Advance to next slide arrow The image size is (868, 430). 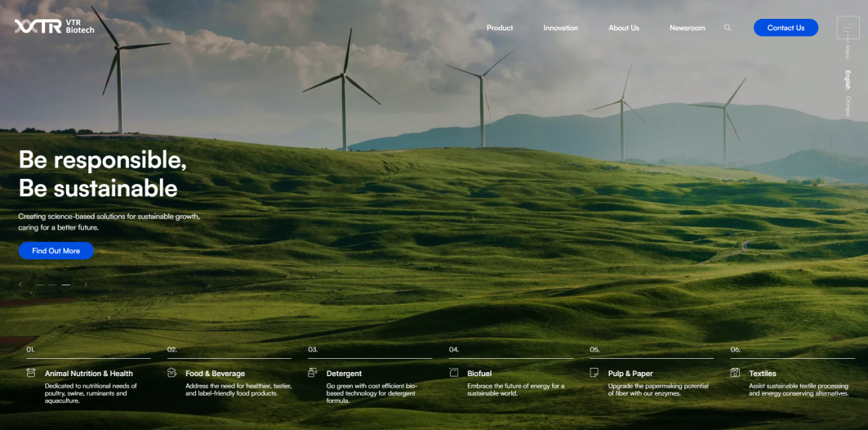point(86,284)
